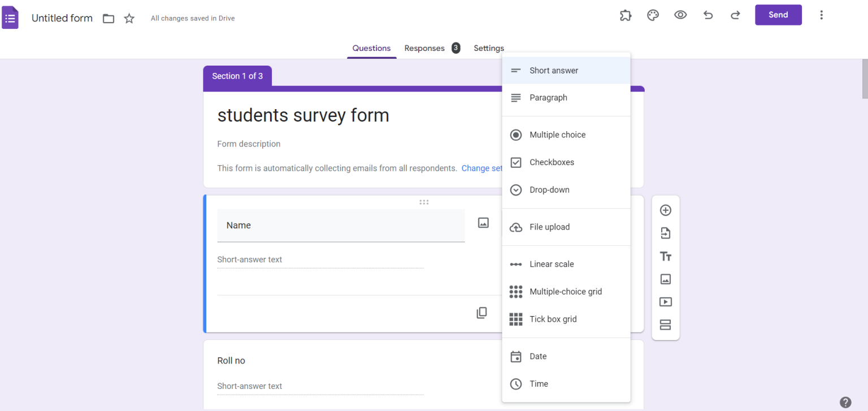868x411 pixels.
Task: Click the students survey form title
Action: click(303, 115)
